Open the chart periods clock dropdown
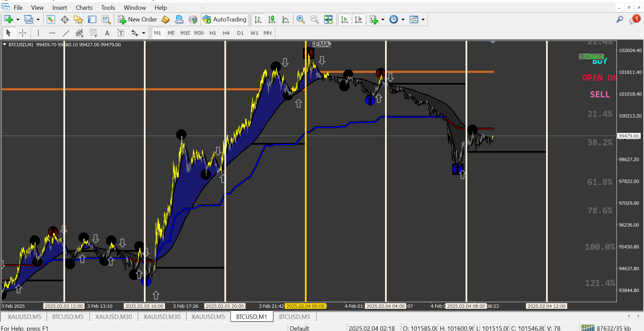This screenshot has height=331, width=644. [403, 19]
